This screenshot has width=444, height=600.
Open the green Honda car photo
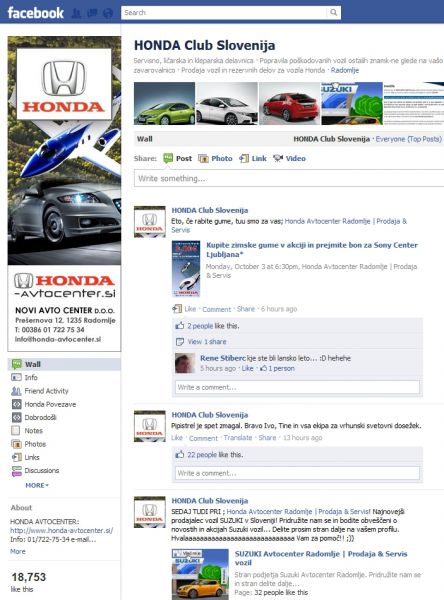(165, 103)
